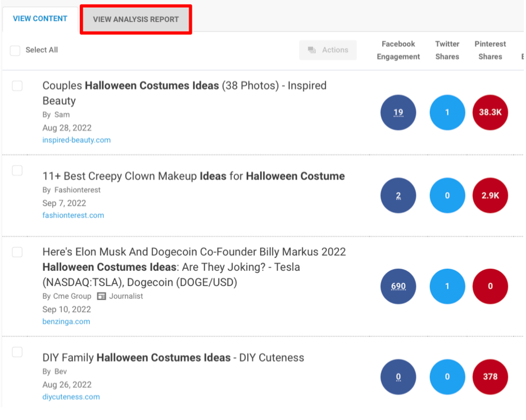This screenshot has width=526, height=420.
Task: Open the inspired-beauty.com domain link
Action: tap(76, 140)
